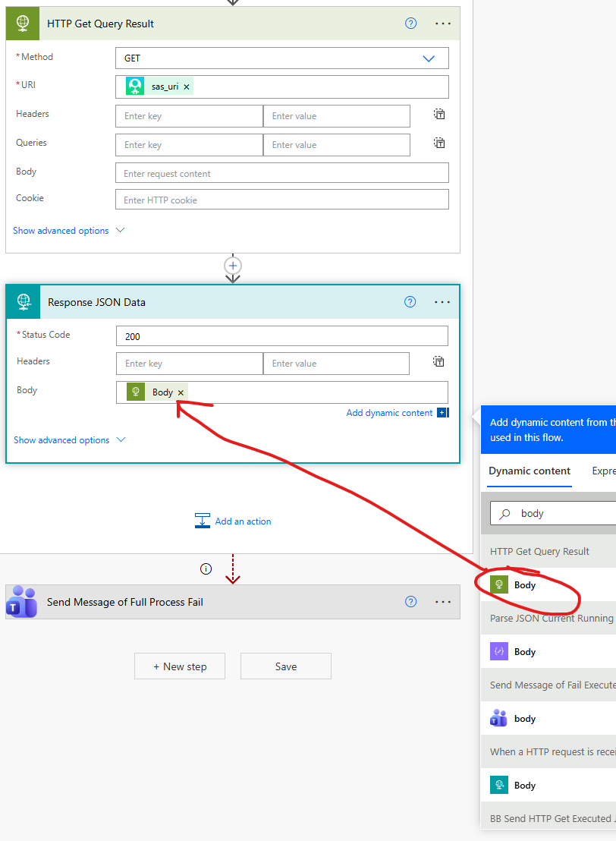Click the When a HTTP request group header
This screenshot has width=616, height=841.
coord(548,752)
